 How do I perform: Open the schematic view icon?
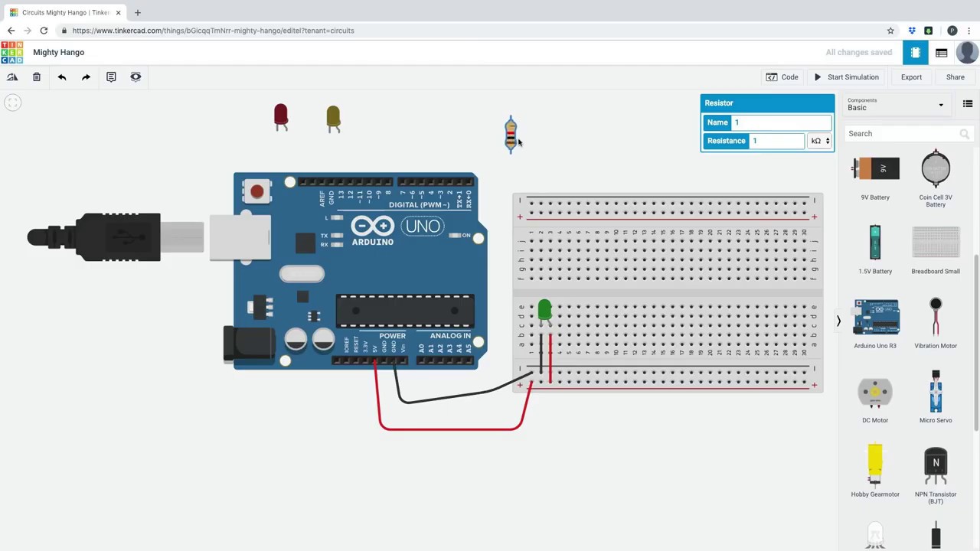click(941, 53)
